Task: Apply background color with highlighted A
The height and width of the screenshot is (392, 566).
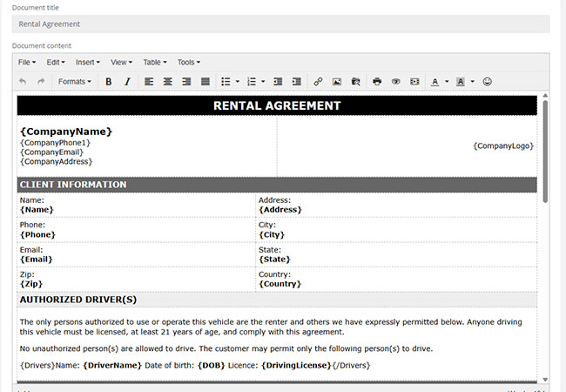Action: [x=461, y=82]
